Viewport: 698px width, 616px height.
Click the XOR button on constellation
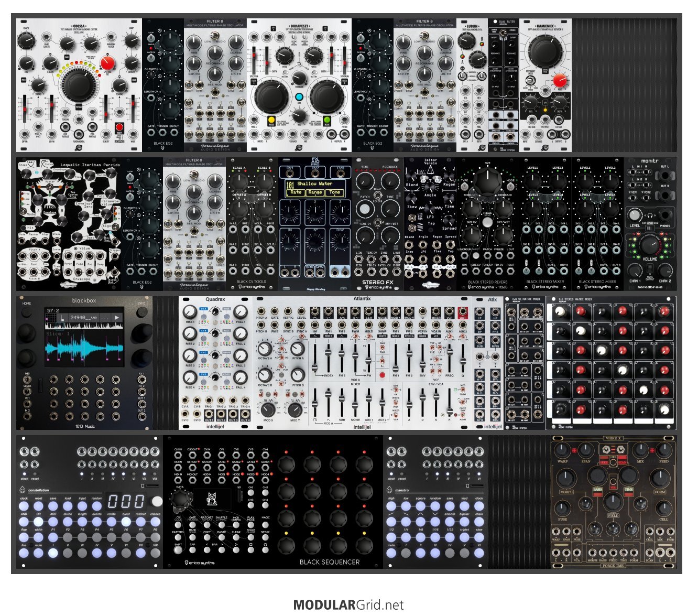pyautogui.click(x=53, y=522)
